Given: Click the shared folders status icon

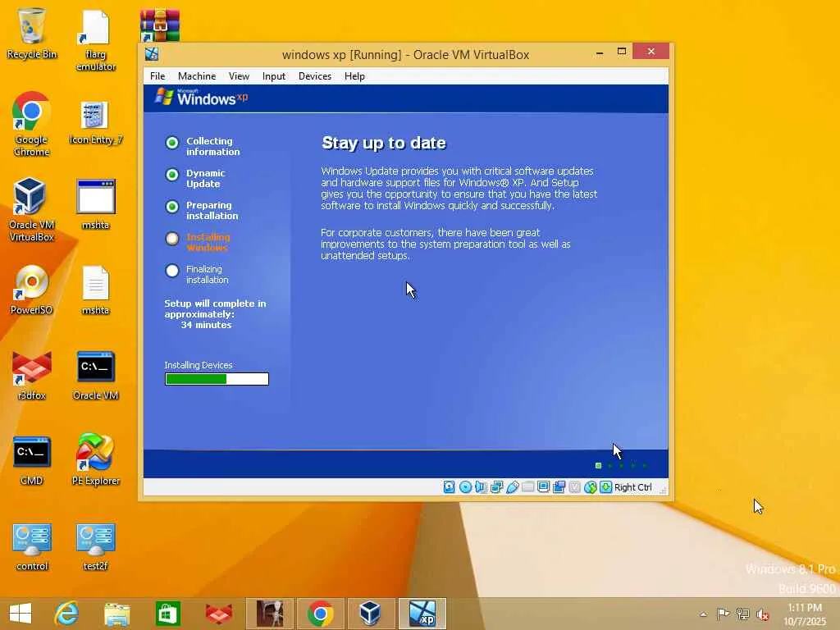Looking at the screenshot, I should pos(527,487).
